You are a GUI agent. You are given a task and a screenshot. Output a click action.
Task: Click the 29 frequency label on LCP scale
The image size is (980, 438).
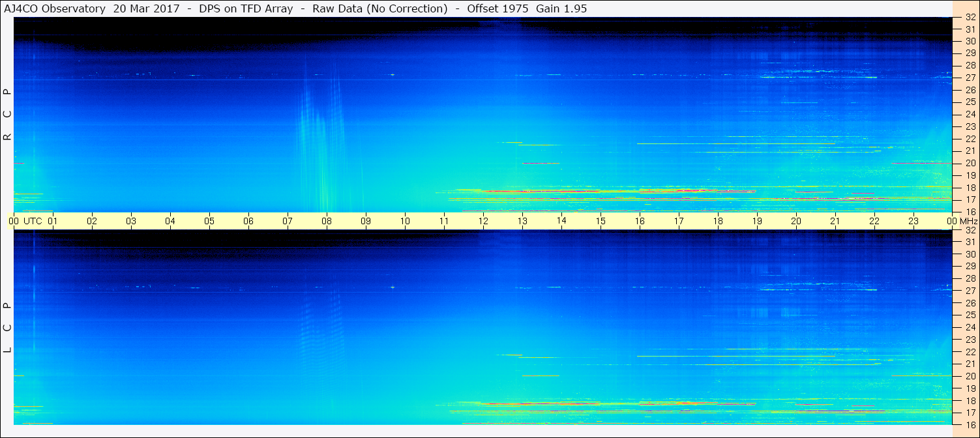pos(970,266)
